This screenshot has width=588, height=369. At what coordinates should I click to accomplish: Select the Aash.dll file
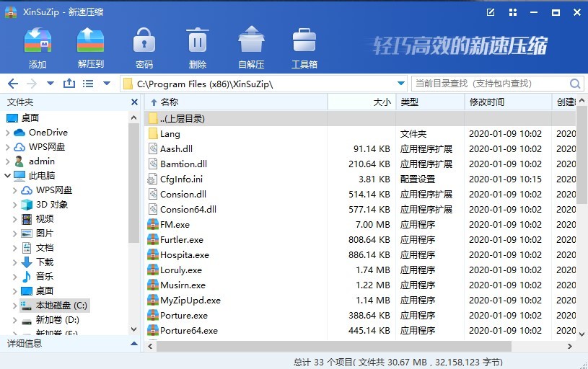coord(360,149)
